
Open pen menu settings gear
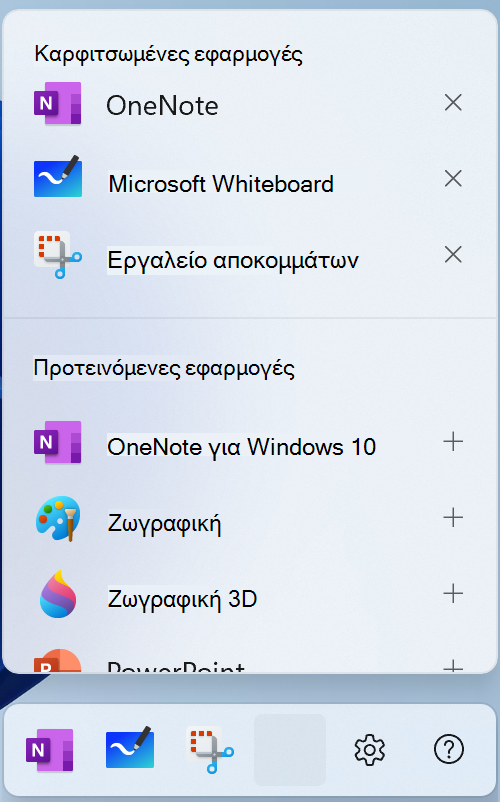pos(370,750)
